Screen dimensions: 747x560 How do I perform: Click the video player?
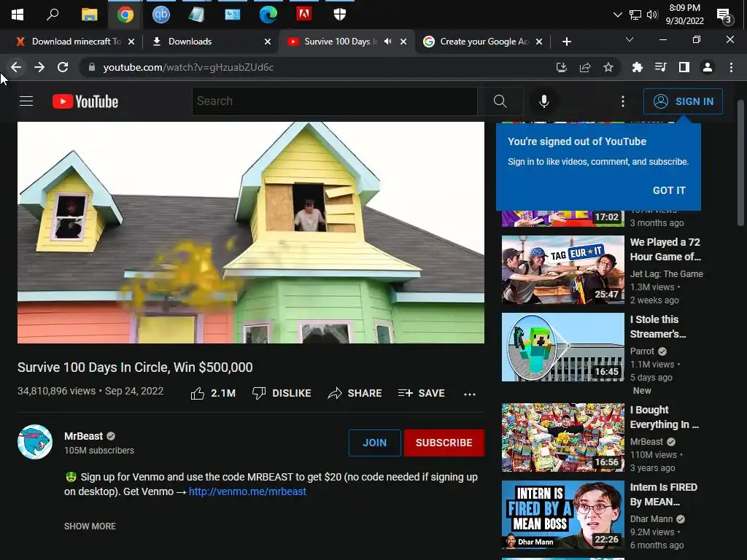tap(251, 233)
